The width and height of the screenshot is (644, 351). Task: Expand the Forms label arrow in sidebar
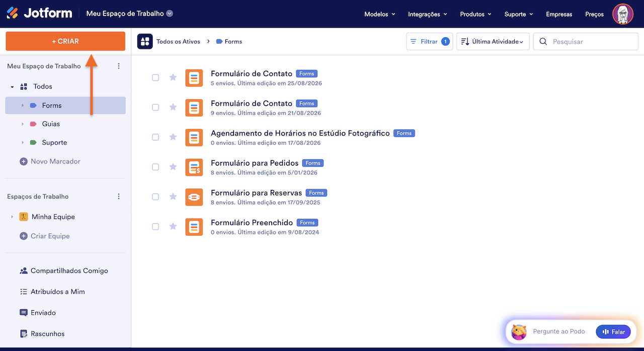pyautogui.click(x=23, y=106)
